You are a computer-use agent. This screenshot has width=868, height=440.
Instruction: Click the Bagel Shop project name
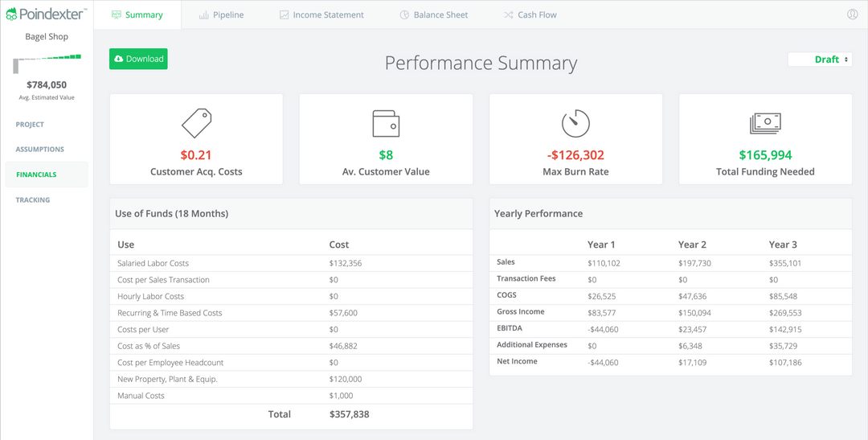pos(47,37)
